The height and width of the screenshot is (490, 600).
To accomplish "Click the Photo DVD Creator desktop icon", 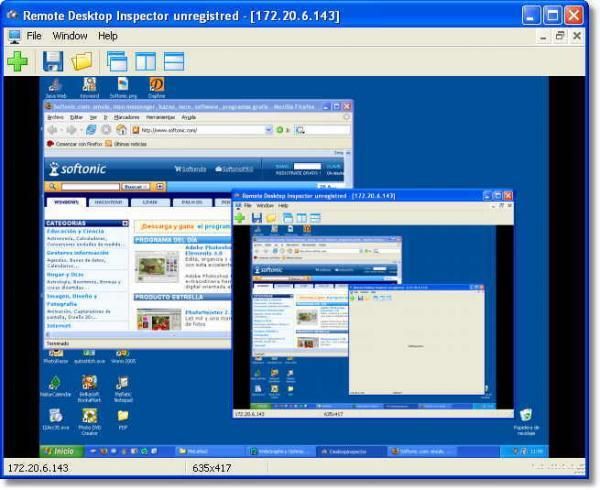I will pyautogui.click(x=90, y=422).
